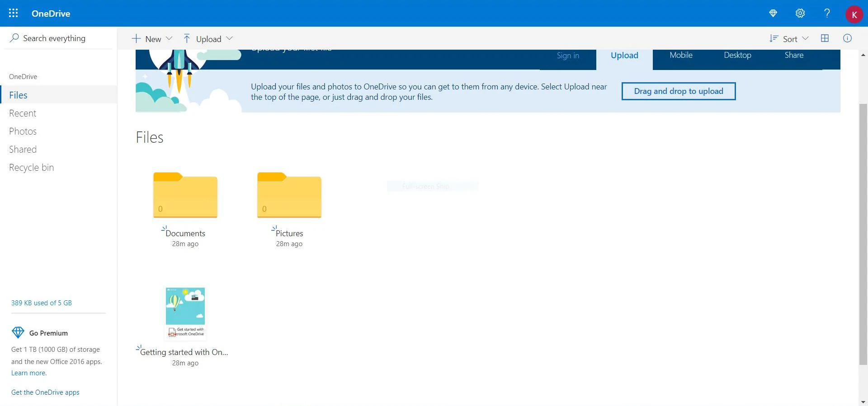Click the Files heading above the folders

click(x=150, y=137)
